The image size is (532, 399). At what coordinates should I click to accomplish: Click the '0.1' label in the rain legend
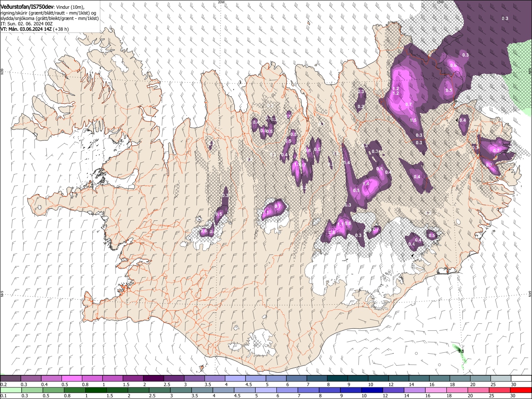[x=3, y=396]
